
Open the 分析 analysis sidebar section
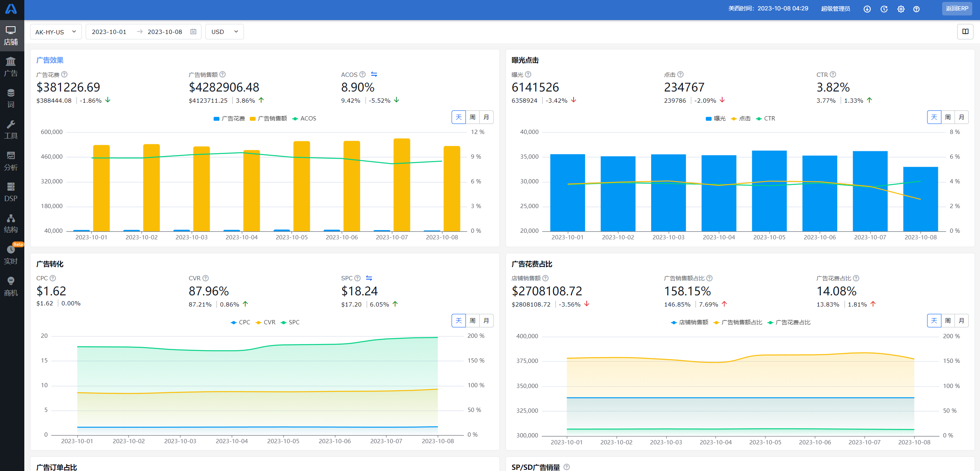(11, 161)
